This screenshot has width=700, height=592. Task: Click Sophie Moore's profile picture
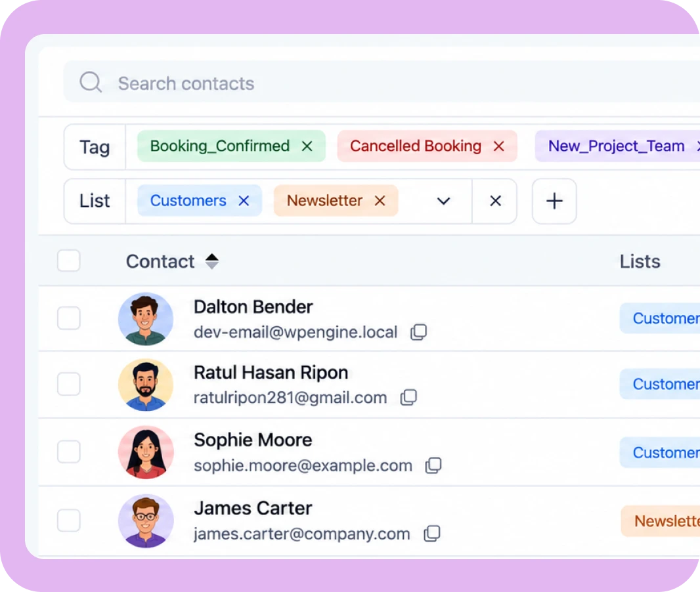point(146,452)
